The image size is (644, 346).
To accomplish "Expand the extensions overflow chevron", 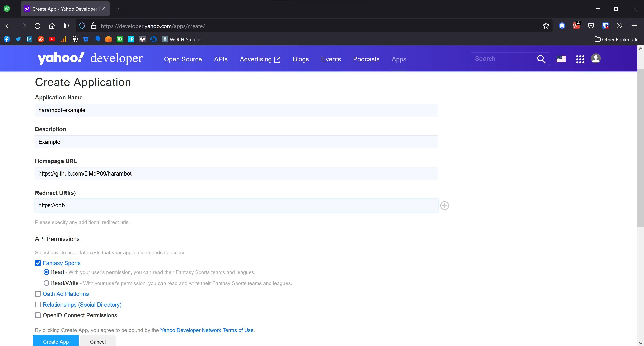I will pos(619,26).
